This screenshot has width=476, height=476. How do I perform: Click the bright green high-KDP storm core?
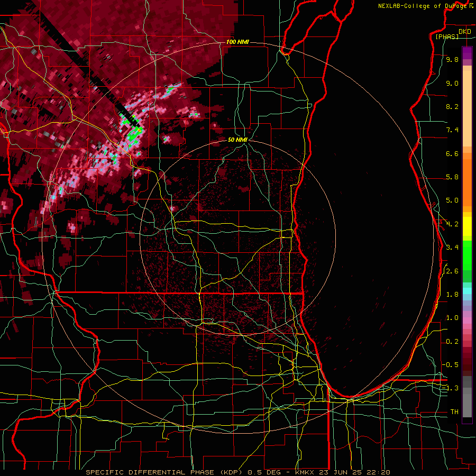[133, 135]
